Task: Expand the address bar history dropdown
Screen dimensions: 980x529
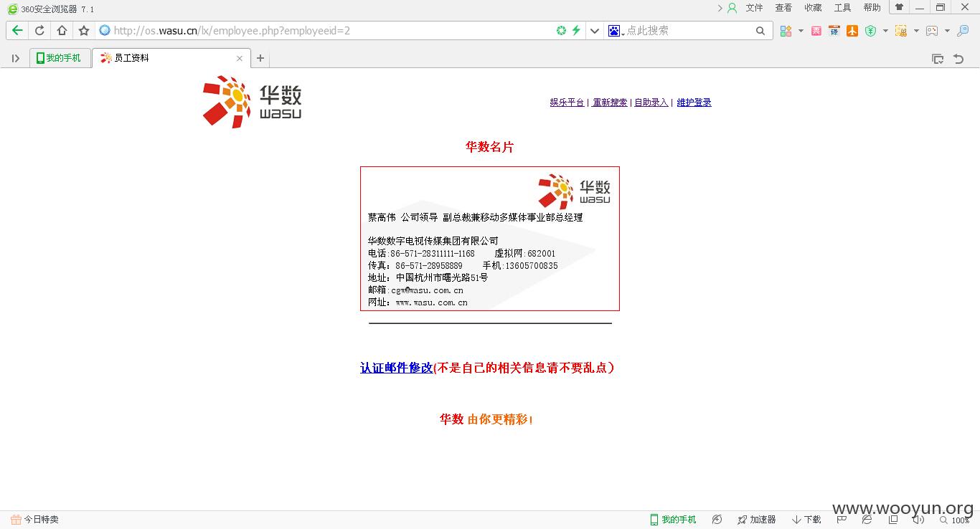Action: click(594, 31)
